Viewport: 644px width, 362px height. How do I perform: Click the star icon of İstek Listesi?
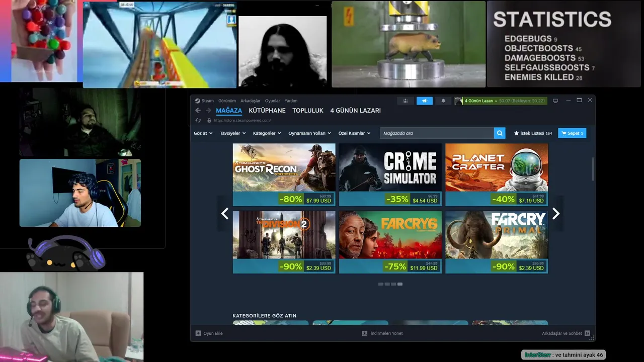pyautogui.click(x=516, y=133)
